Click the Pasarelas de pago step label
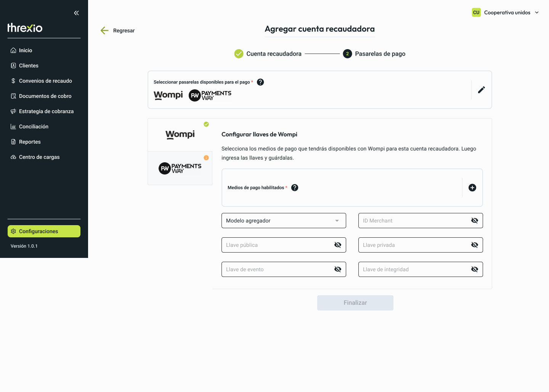 (380, 54)
